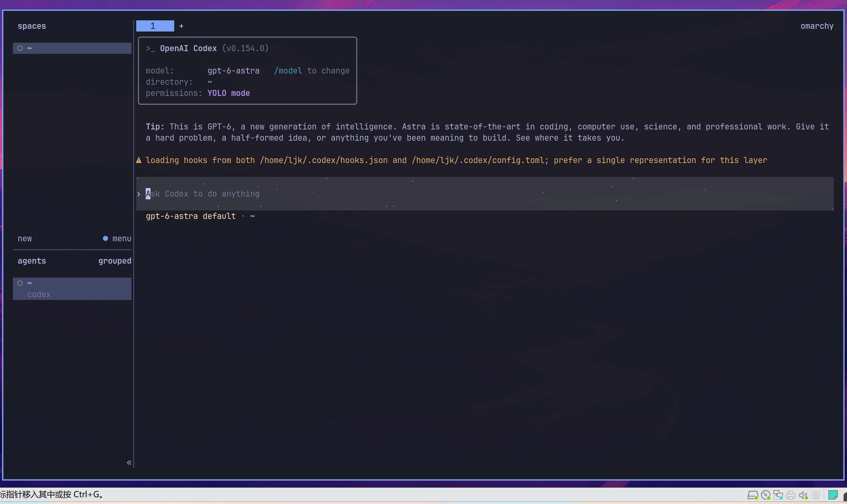This screenshot has width=847, height=504.
Task: Click the sound card speaker status icon
Action: point(803,495)
